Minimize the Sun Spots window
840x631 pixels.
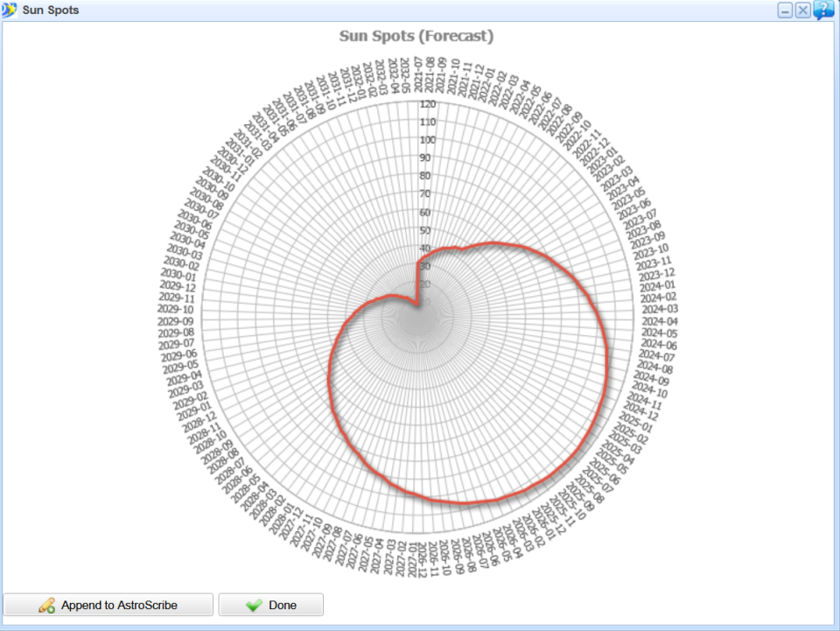(785, 11)
